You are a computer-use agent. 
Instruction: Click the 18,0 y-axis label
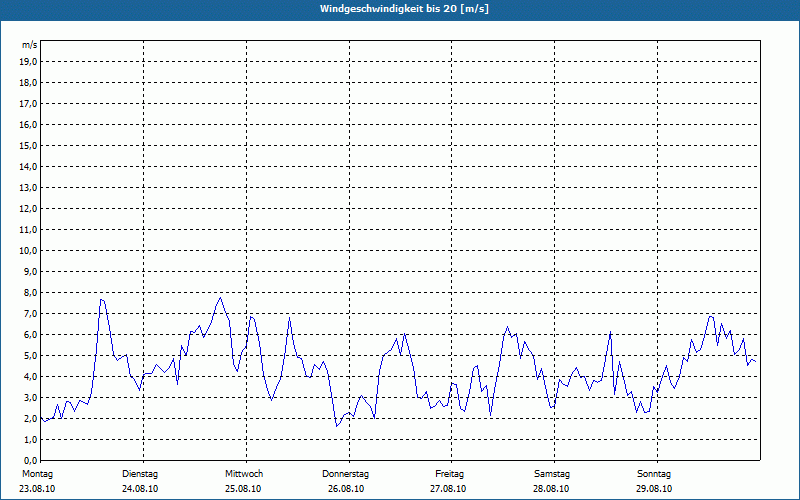[28, 83]
